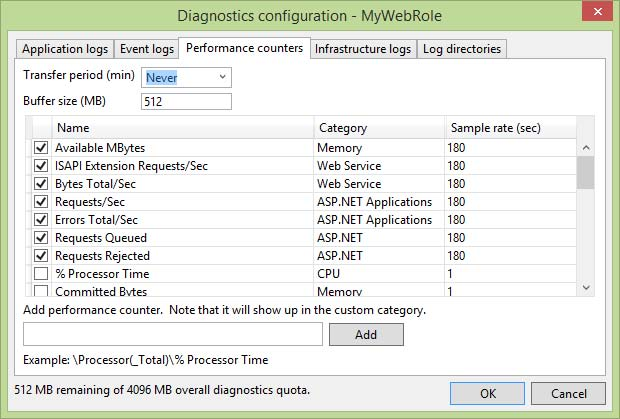Viewport: 620px width, 419px height.
Task: Sort by the Category column header
Action: [378, 128]
